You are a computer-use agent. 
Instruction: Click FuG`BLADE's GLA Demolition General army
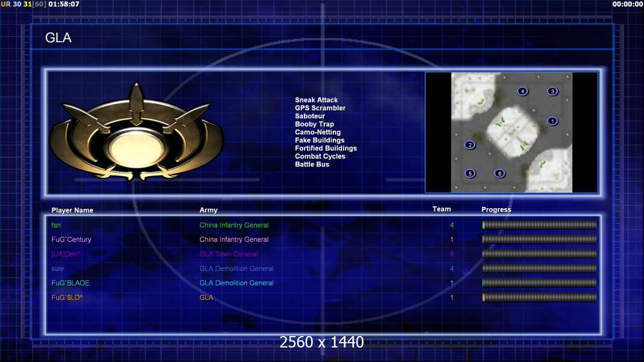tap(237, 283)
